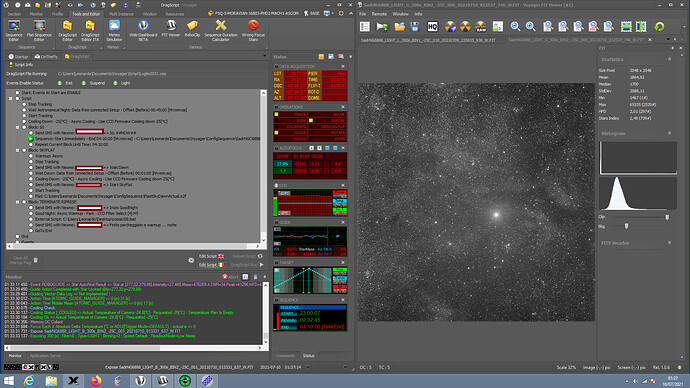
Task: Click the list view icon in FIT Viewer toolbar
Action: click(x=365, y=27)
